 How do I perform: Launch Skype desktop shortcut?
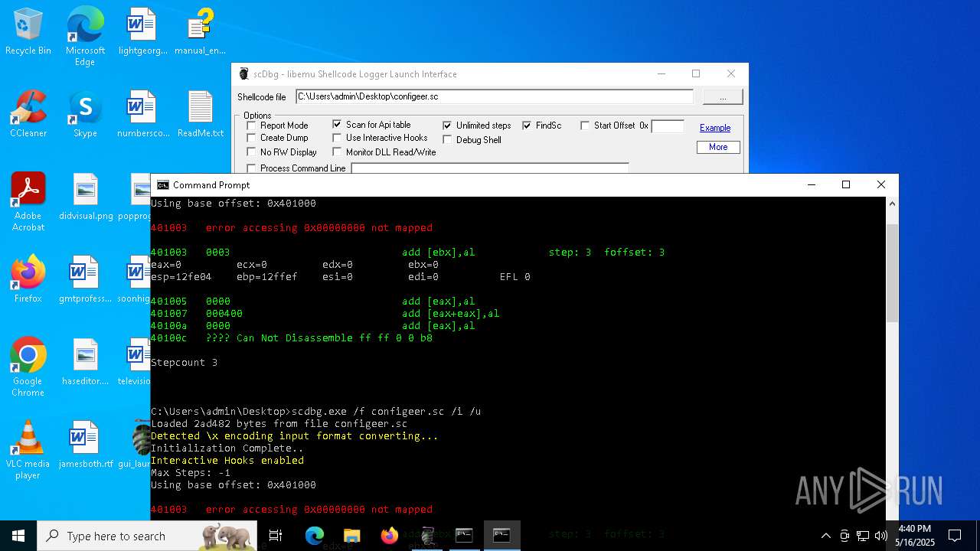click(85, 114)
